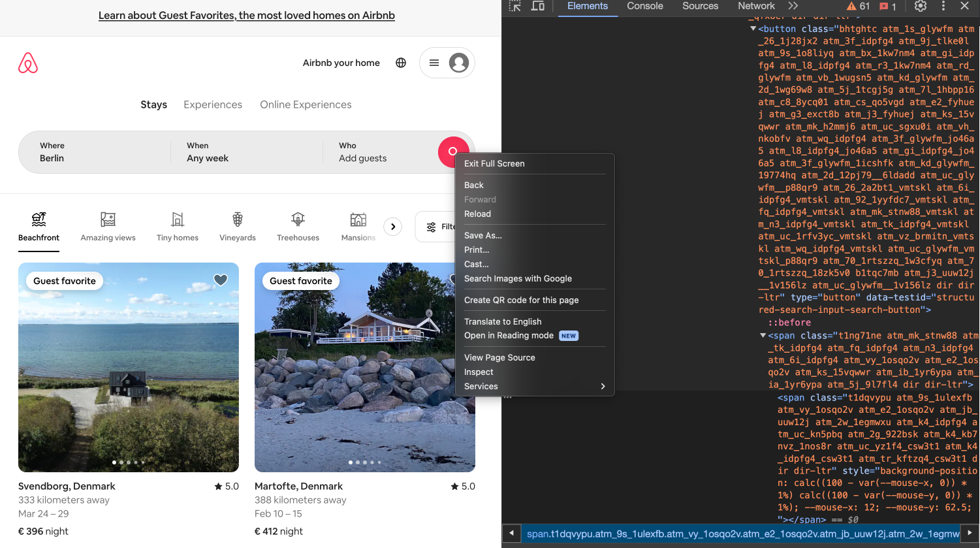Click the € 412 night price
Image resolution: width=980 pixels, height=548 pixels.
point(279,532)
